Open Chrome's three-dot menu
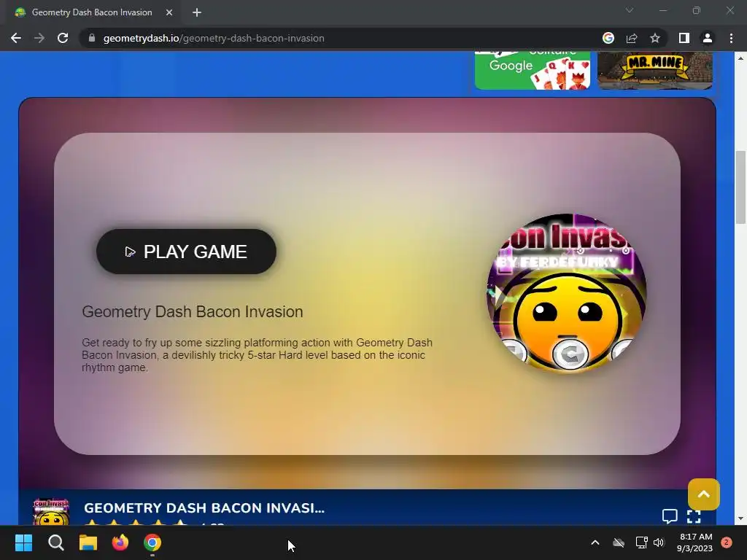 tap(731, 38)
